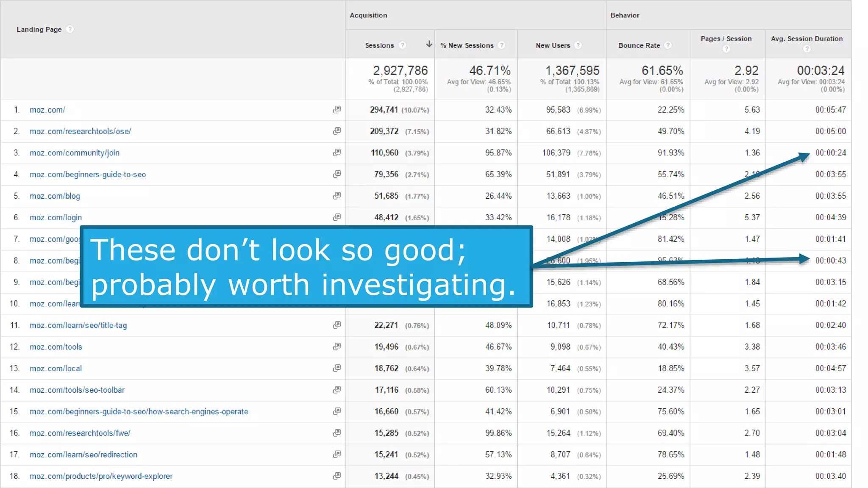
Task: Open New Users help tooltip
Action: [578, 45]
